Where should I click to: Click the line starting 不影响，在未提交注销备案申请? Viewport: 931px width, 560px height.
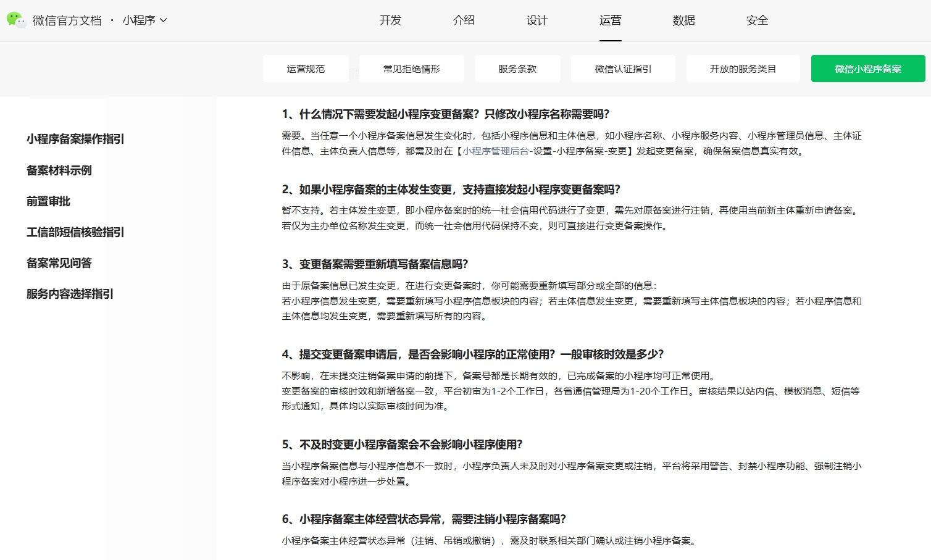point(500,376)
